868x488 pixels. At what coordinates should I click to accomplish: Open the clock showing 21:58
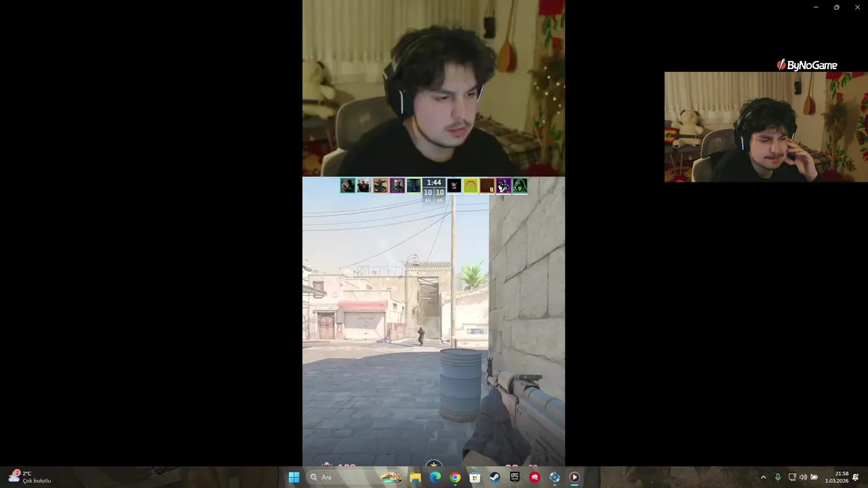point(837,477)
